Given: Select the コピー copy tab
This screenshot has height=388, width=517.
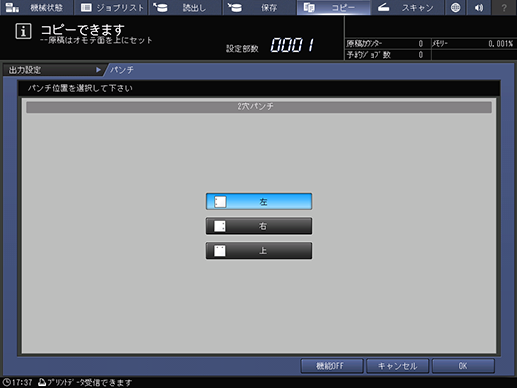Looking at the screenshot, I should coord(334,7).
